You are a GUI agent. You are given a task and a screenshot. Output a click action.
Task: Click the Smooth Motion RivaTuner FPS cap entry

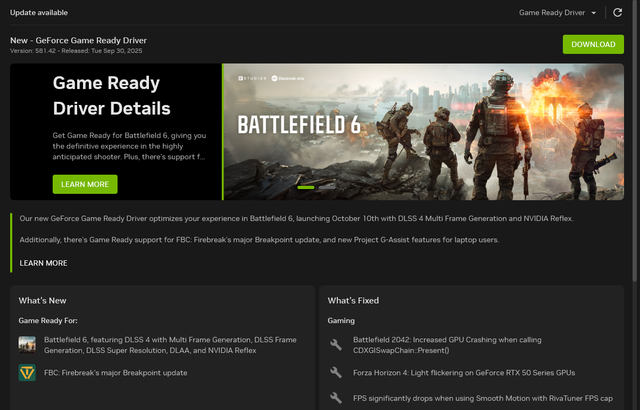[x=483, y=398]
